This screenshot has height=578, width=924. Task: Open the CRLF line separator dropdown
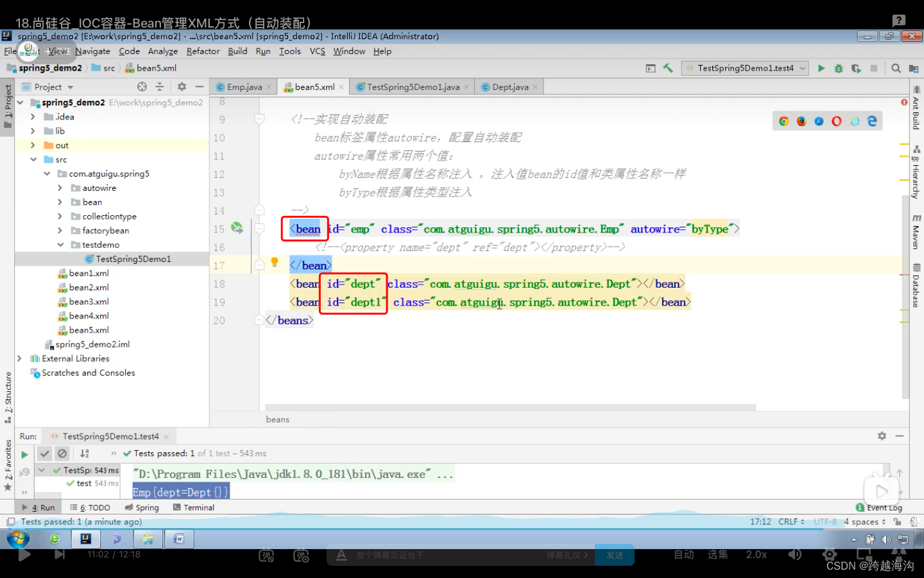coord(791,521)
